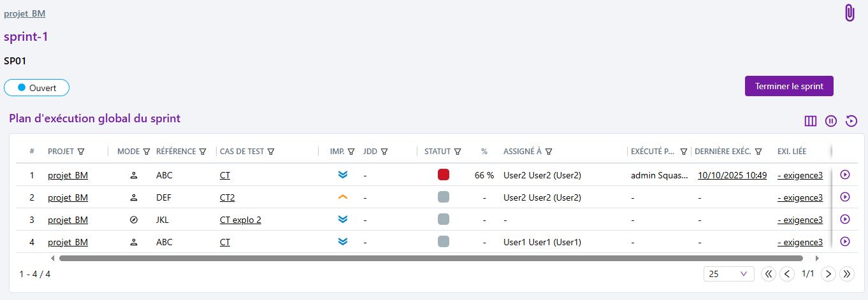This screenshot has width=868, height=300.
Task: Click filter icon for ASSIGNÉ À column
Action: click(549, 152)
